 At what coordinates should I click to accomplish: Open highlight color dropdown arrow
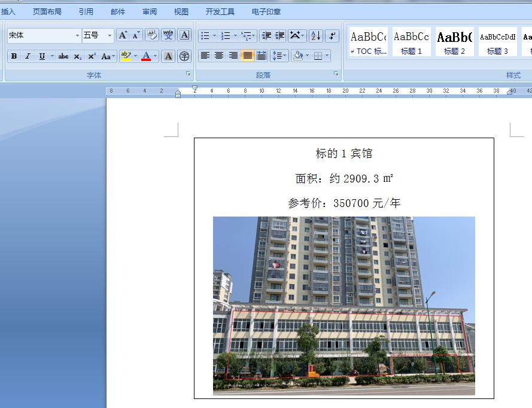pyautogui.click(x=135, y=56)
